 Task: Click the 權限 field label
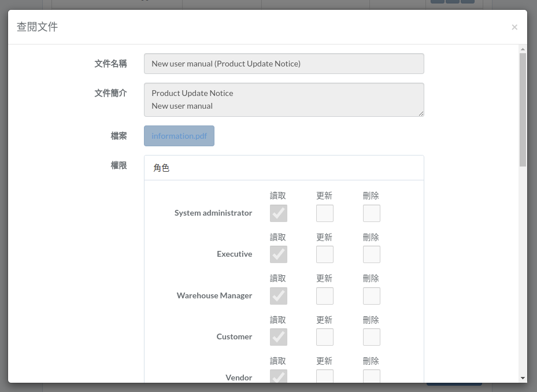click(118, 165)
